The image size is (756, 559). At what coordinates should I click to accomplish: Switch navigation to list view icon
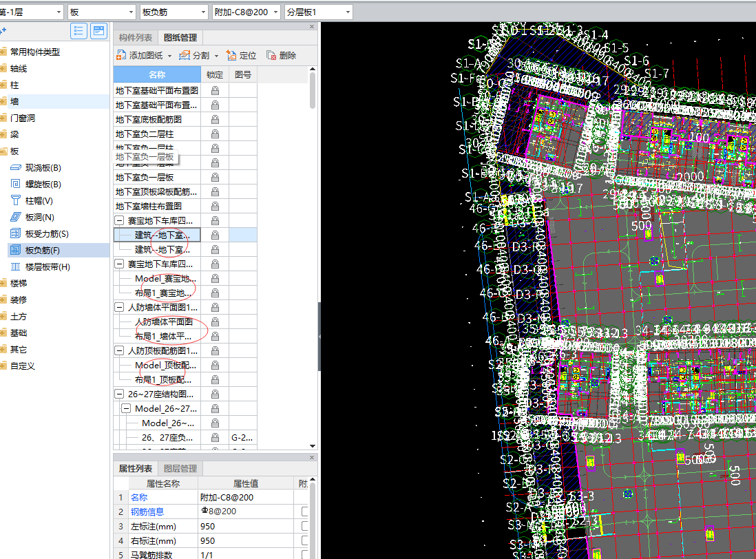point(78,32)
